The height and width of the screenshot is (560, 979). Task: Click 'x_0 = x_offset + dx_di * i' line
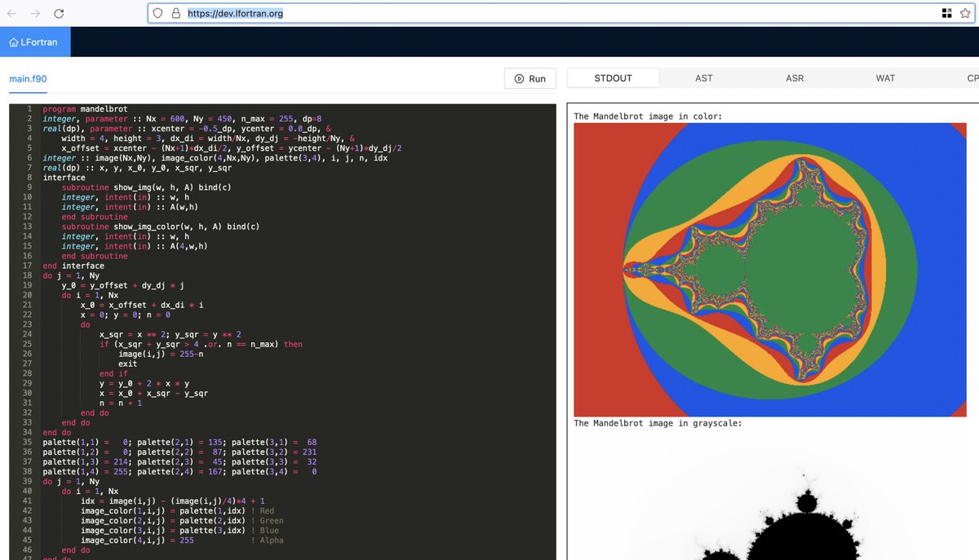142,305
